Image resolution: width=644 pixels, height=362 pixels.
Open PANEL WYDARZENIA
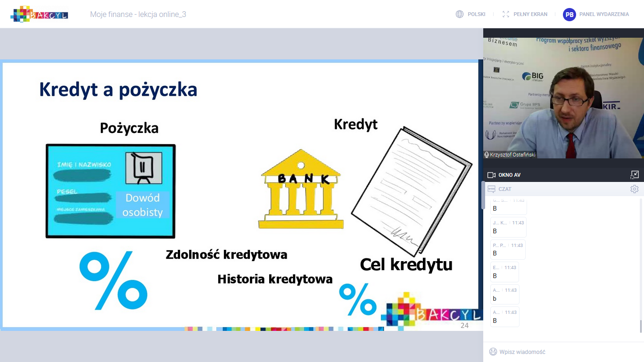tap(604, 14)
